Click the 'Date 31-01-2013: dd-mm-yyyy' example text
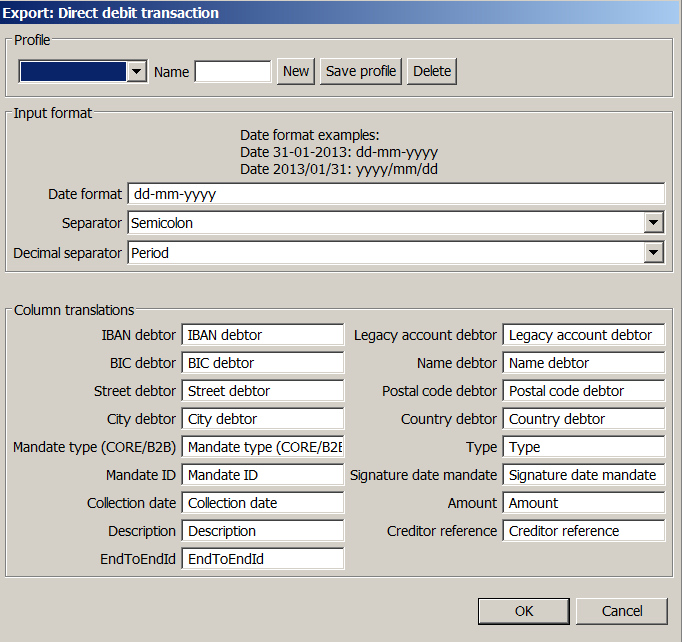Screen dimensions: 682x642 (339, 152)
